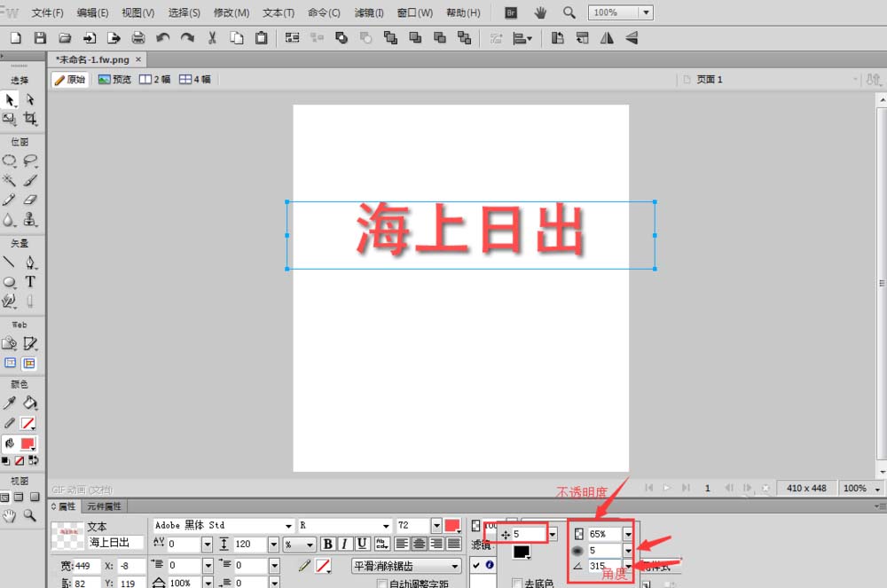This screenshot has height=588, width=887.
Task: Select the Eyedropper tool
Action: click(9, 402)
